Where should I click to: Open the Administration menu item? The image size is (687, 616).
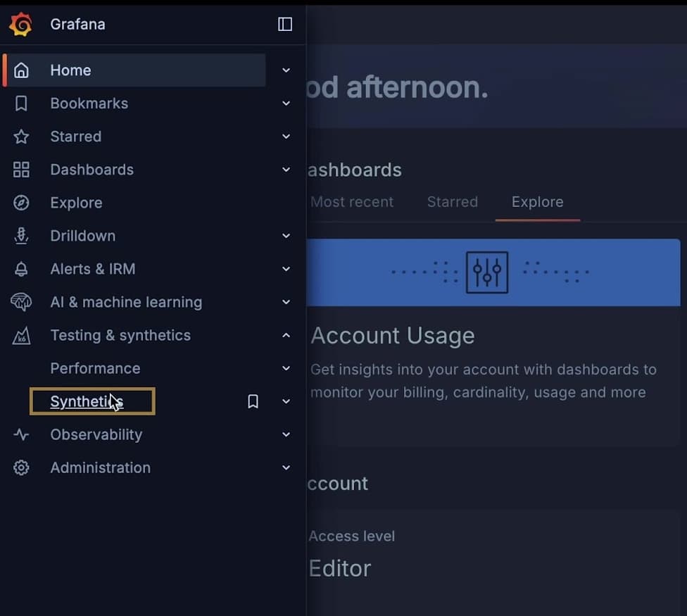101,467
